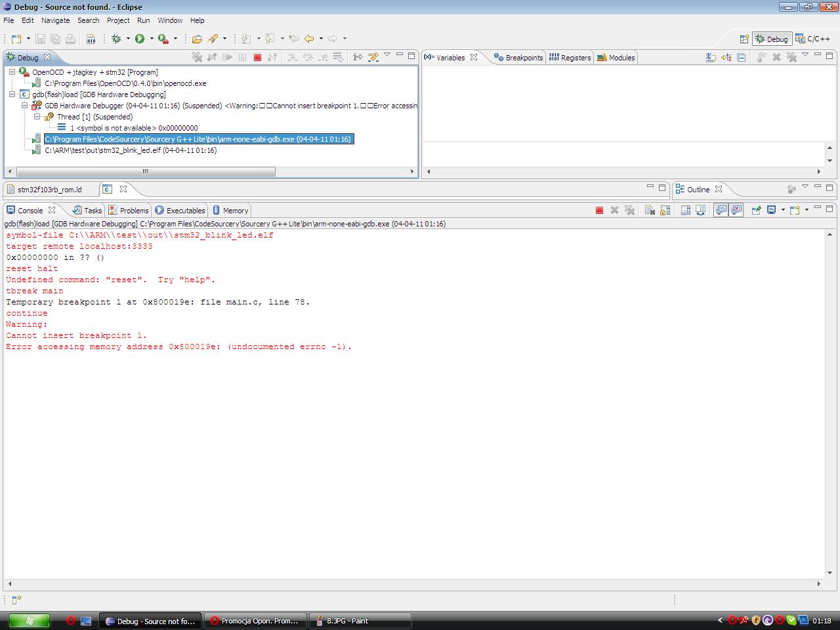The image size is (840, 630).
Task: Click the New file toolbar icon
Action: [16, 39]
